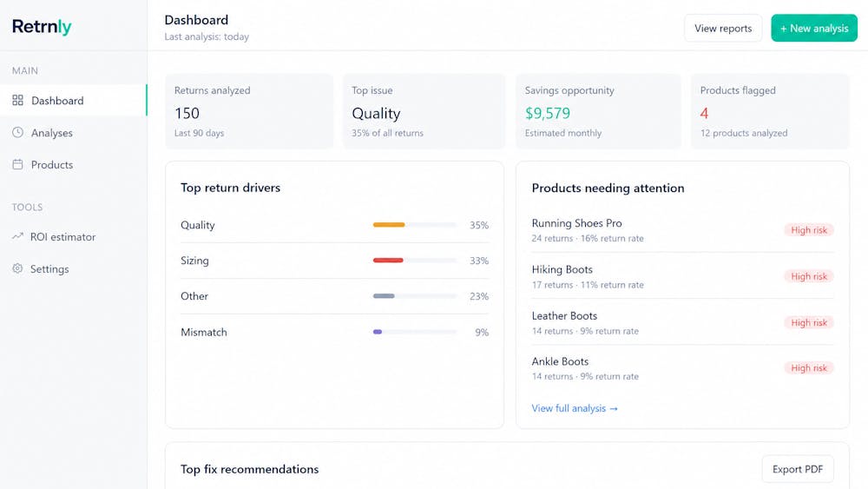Click the Quality row label
Image resolution: width=868 pixels, height=489 pixels.
(198, 226)
